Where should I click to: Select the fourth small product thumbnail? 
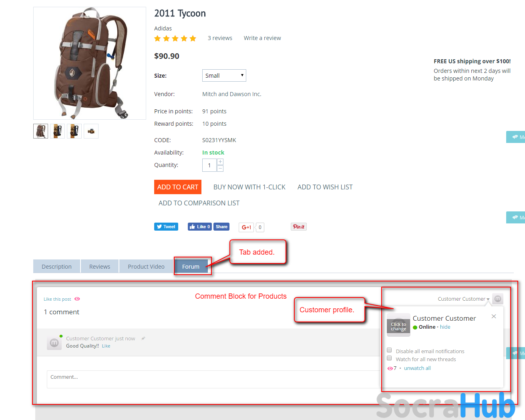pyautogui.click(x=91, y=131)
